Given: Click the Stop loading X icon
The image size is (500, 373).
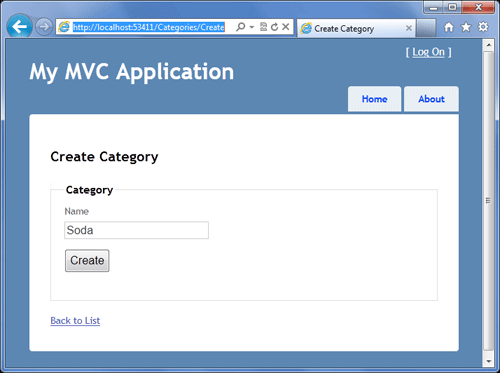Looking at the screenshot, I should point(286,27).
